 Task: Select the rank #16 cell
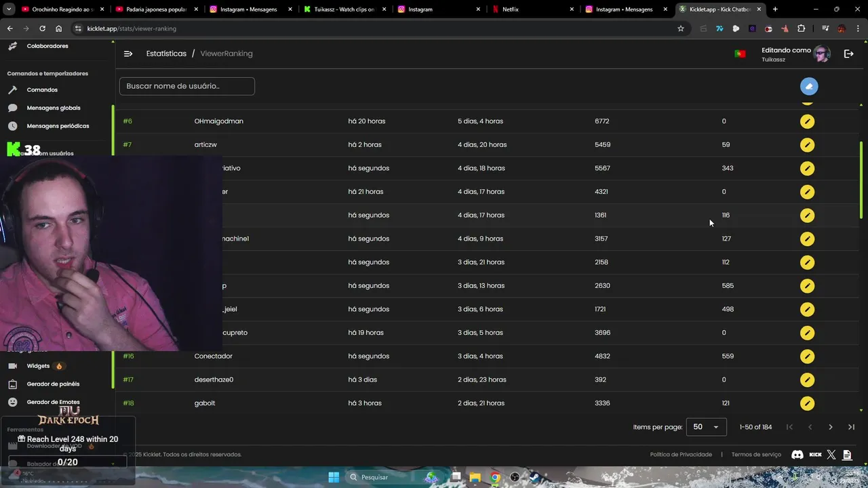click(x=128, y=357)
